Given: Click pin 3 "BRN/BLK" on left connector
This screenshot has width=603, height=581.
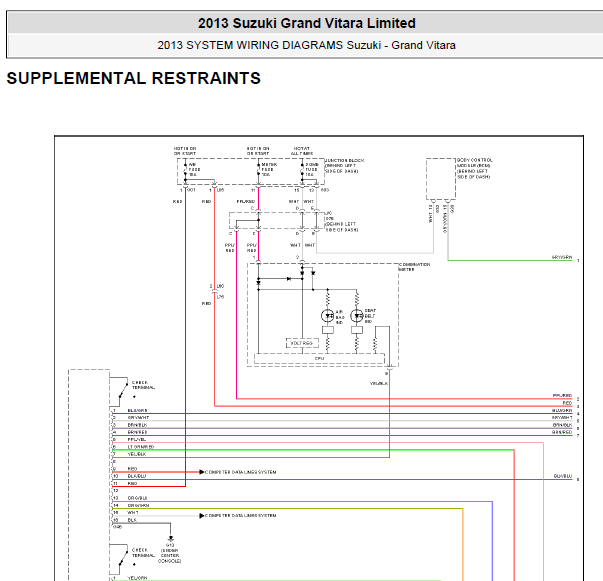Looking at the screenshot, I should click(137, 425).
